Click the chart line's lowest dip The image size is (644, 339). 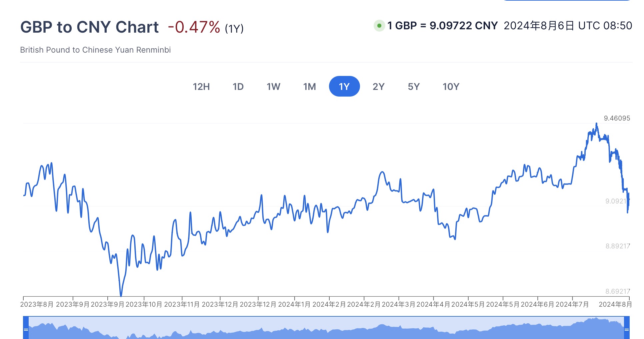point(121,295)
